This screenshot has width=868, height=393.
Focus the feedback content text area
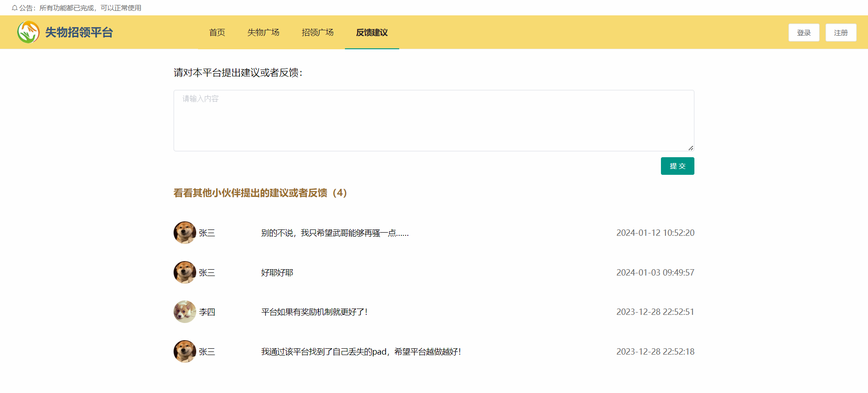click(434, 121)
